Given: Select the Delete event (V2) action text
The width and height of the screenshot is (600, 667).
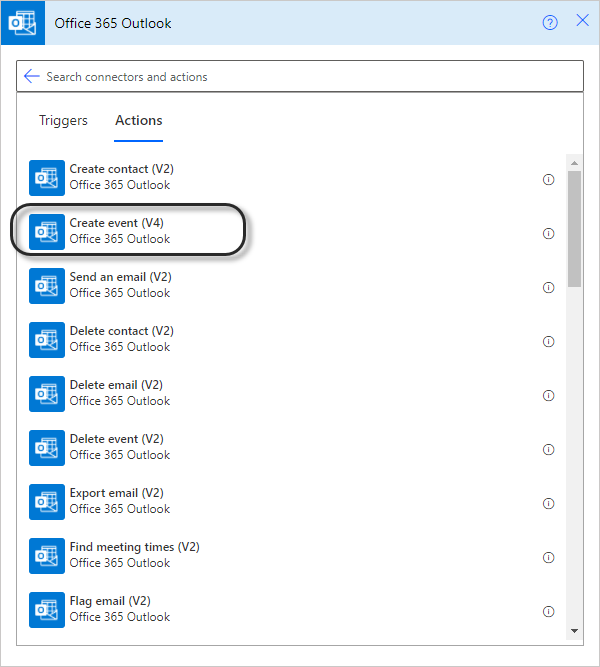Looking at the screenshot, I should point(117,439).
